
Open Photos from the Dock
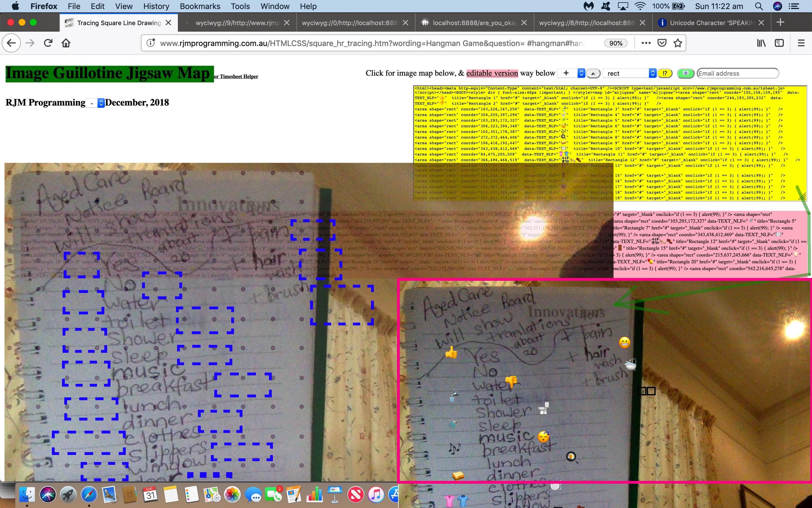pyautogui.click(x=232, y=494)
